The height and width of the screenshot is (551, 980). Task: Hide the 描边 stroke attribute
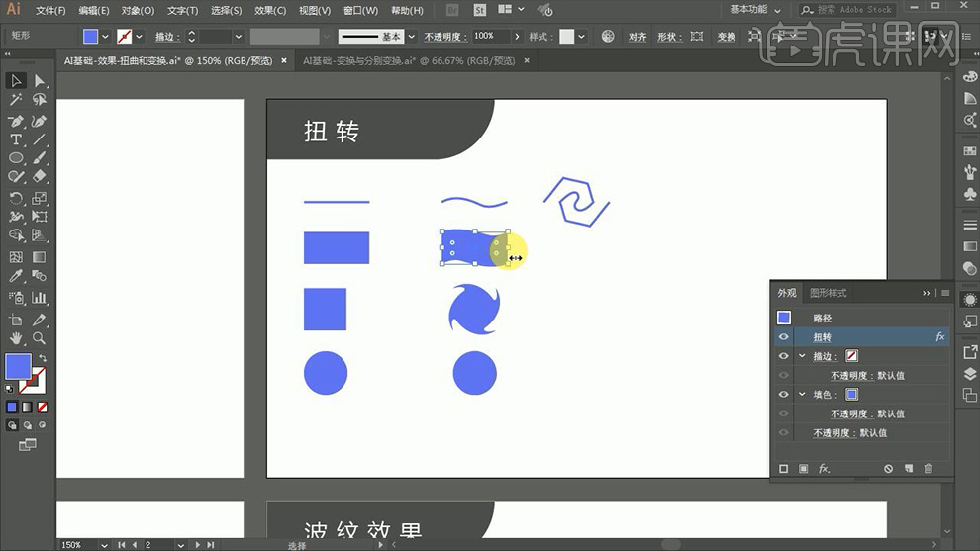pos(783,356)
